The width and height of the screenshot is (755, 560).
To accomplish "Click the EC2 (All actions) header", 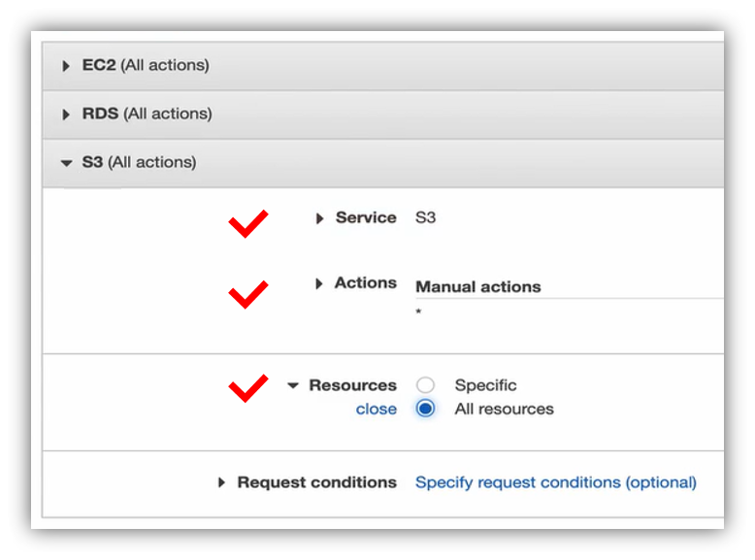I will (146, 66).
